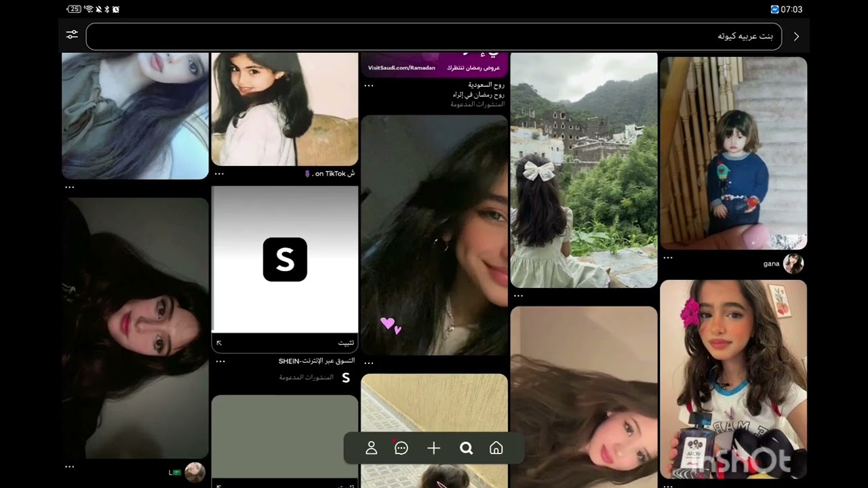Open the pin with pink flower in hair

click(733, 380)
